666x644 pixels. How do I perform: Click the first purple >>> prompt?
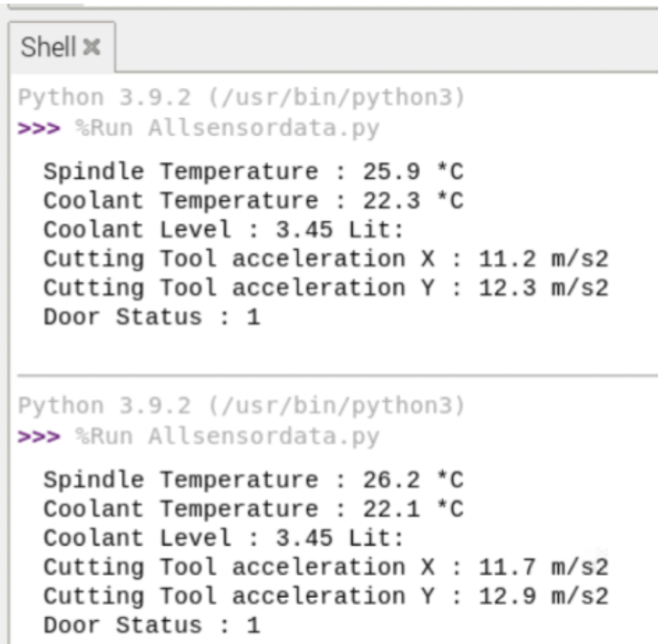[x=39, y=128]
